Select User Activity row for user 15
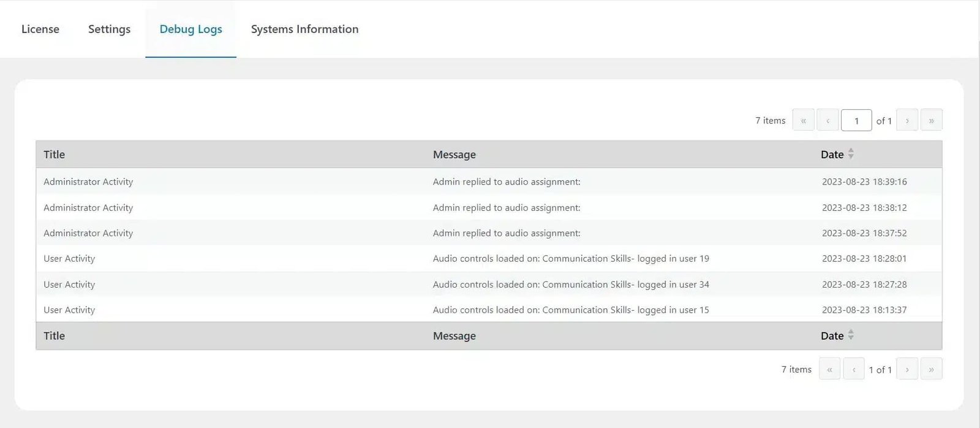The width and height of the screenshot is (980, 428). tap(489, 310)
